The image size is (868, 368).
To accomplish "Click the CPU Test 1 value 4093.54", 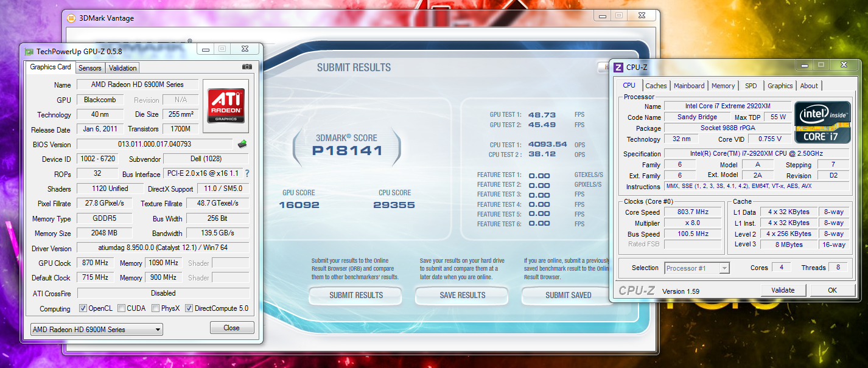I will pos(548,144).
